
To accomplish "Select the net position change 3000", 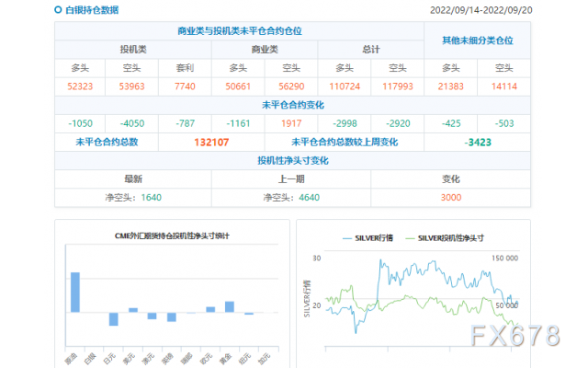I will pos(451,198).
